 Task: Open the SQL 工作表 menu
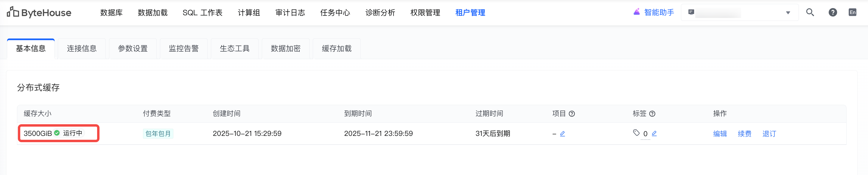tap(203, 13)
